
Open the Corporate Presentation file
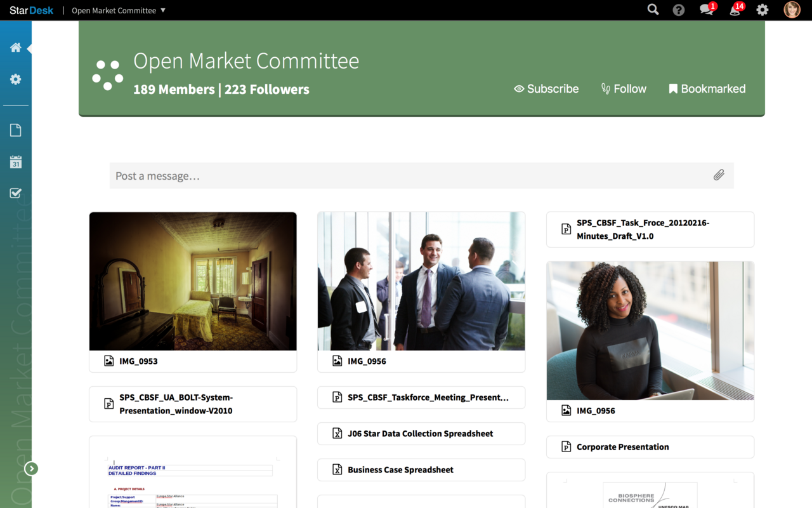point(622,447)
